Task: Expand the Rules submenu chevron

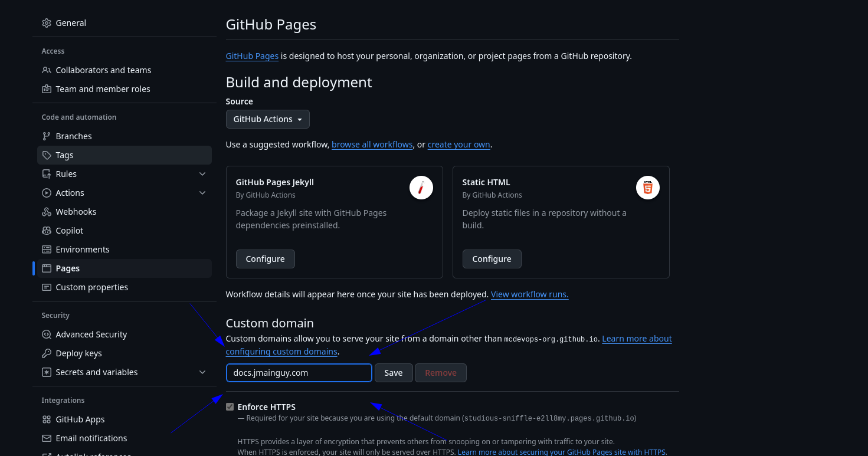Action: 202,174
